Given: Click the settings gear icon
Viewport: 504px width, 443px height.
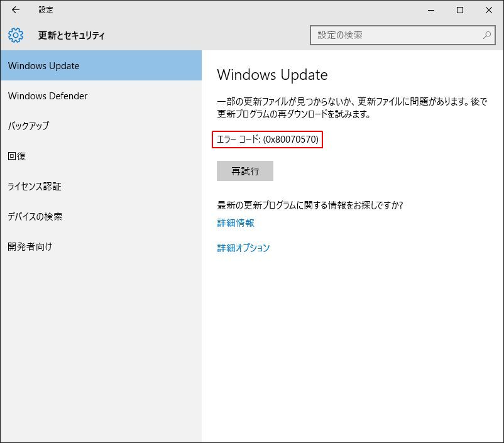Looking at the screenshot, I should (16, 35).
